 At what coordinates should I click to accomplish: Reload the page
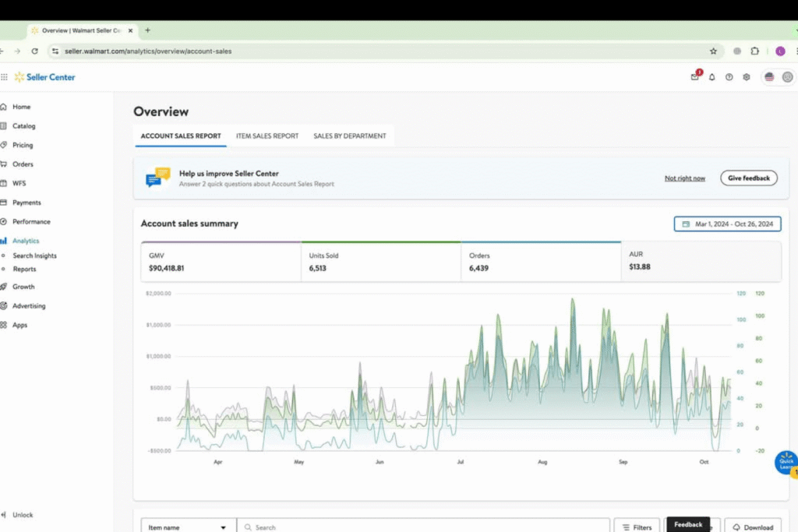(x=34, y=51)
